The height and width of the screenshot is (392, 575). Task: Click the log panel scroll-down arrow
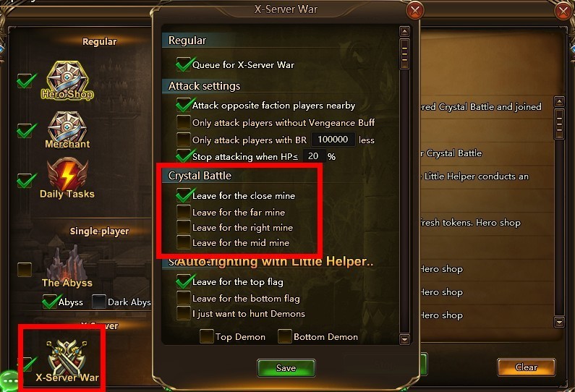click(x=559, y=323)
